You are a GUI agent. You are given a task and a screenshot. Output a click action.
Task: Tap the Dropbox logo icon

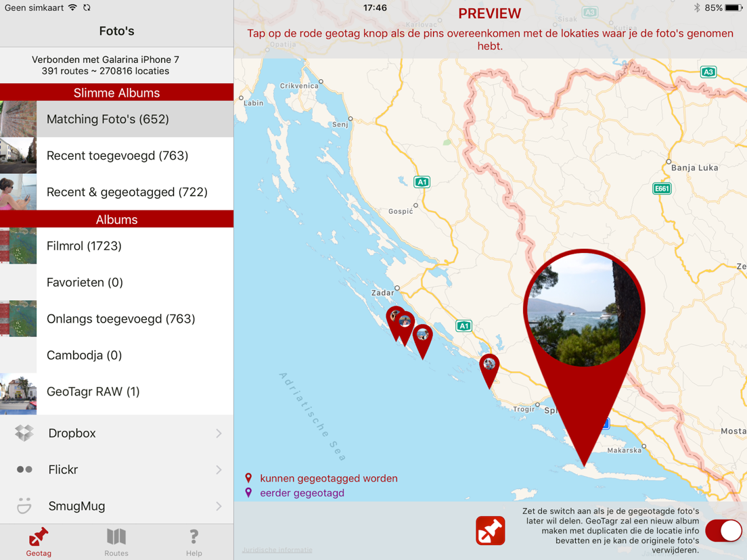coord(24,433)
